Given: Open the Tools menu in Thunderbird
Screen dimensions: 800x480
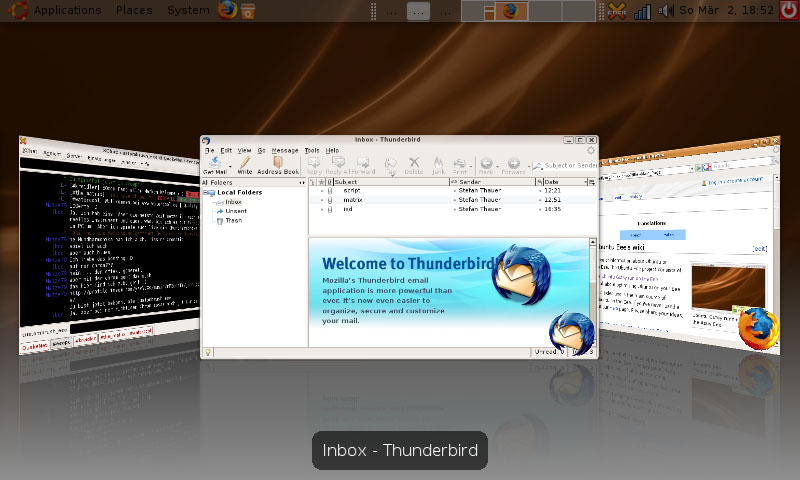Looking at the screenshot, I should 312,150.
